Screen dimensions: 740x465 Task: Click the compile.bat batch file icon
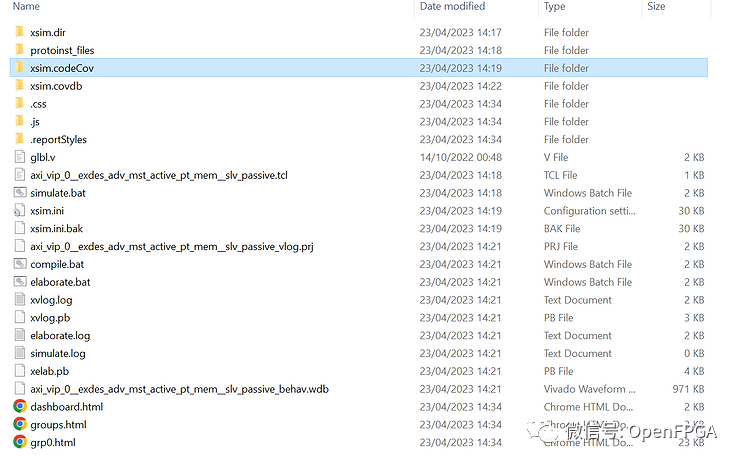20,264
